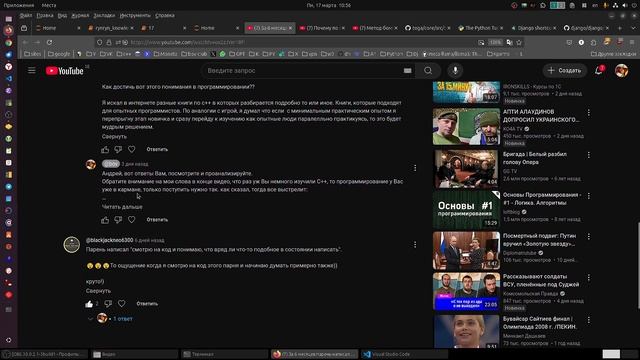Open the 'Приложения' system menu

pyautogui.click(x=19, y=5)
